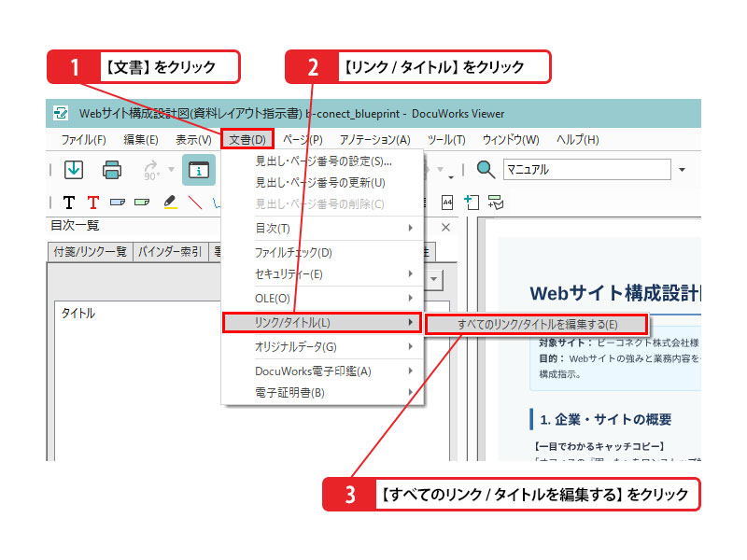747x560 pixels.
Task: Click the add annotation to toolbar icon
Action: coord(496,203)
